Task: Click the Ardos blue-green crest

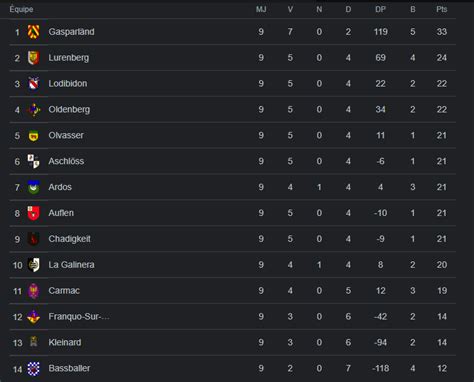Action: point(33,187)
